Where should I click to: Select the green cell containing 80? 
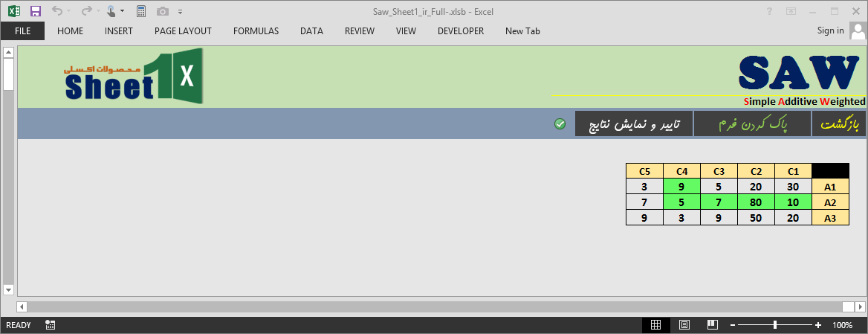(x=756, y=202)
